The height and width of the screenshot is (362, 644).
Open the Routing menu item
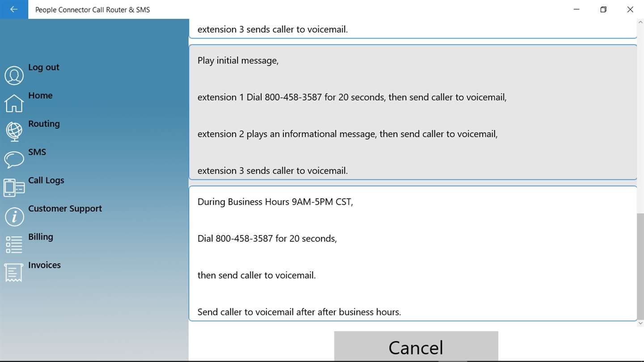pyautogui.click(x=44, y=124)
